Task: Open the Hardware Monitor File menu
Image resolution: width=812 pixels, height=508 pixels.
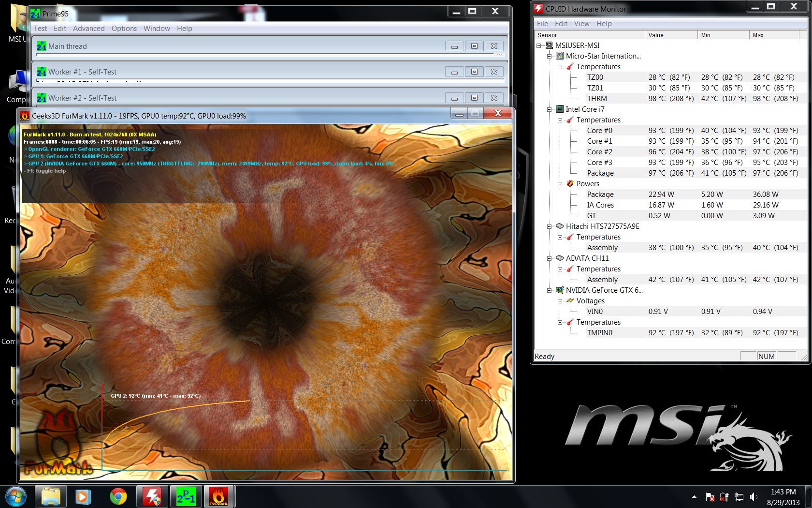Action: pos(542,23)
